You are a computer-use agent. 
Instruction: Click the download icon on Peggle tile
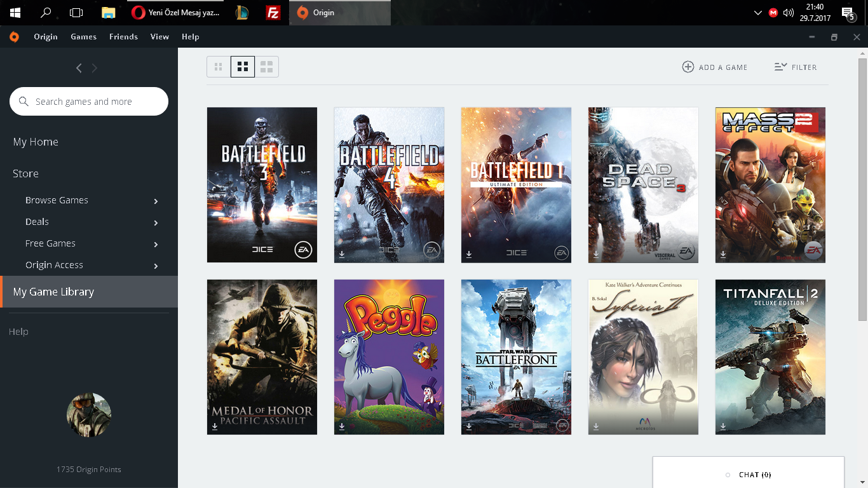point(342,426)
